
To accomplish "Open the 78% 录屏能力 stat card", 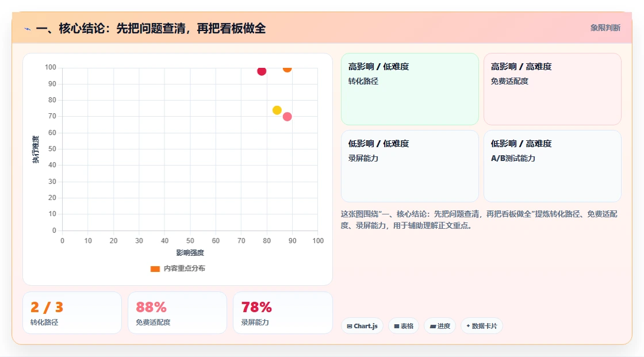I will (x=282, y=313).
